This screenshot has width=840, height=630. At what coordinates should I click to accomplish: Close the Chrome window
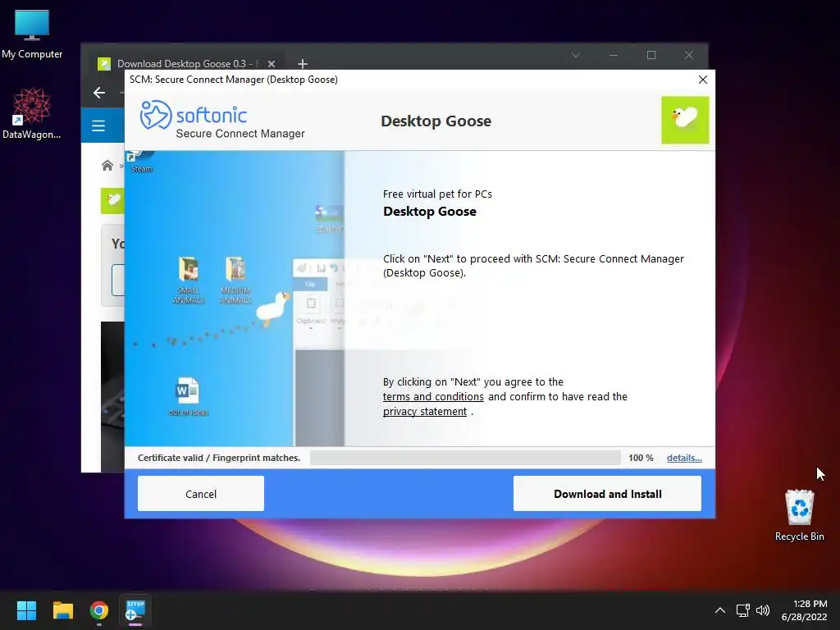coord(689,55)
